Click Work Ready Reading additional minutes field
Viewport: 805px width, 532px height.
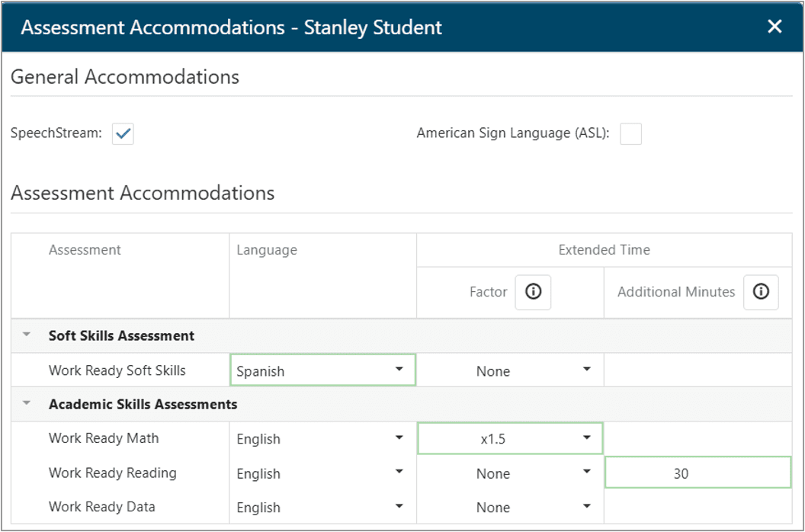[698, 473]
